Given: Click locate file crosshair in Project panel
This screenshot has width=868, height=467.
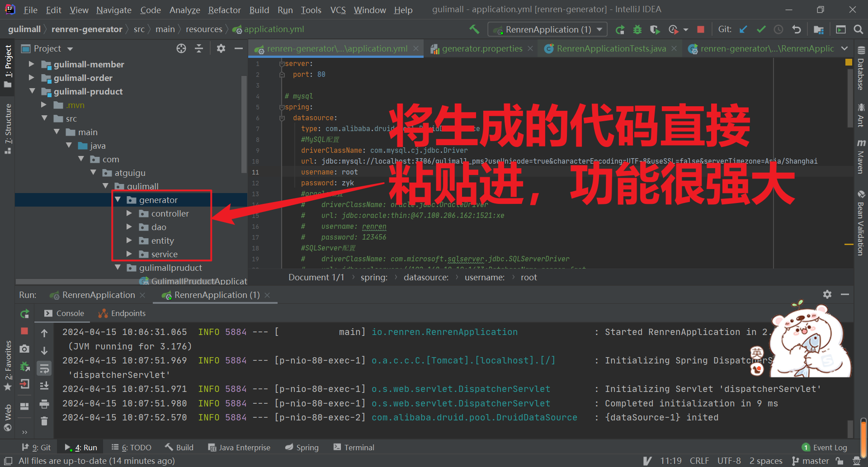Looking at the screenshot, I should coord(181,48).
